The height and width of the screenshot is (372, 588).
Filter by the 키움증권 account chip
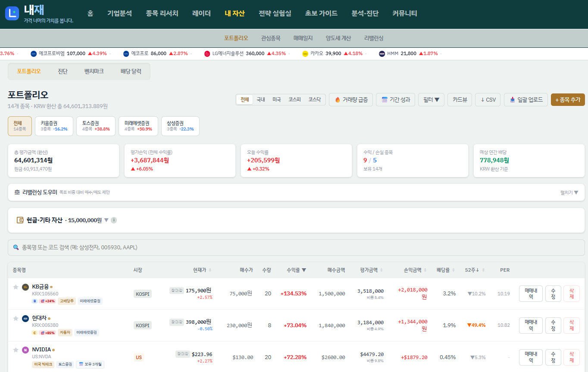coord(54,126)
